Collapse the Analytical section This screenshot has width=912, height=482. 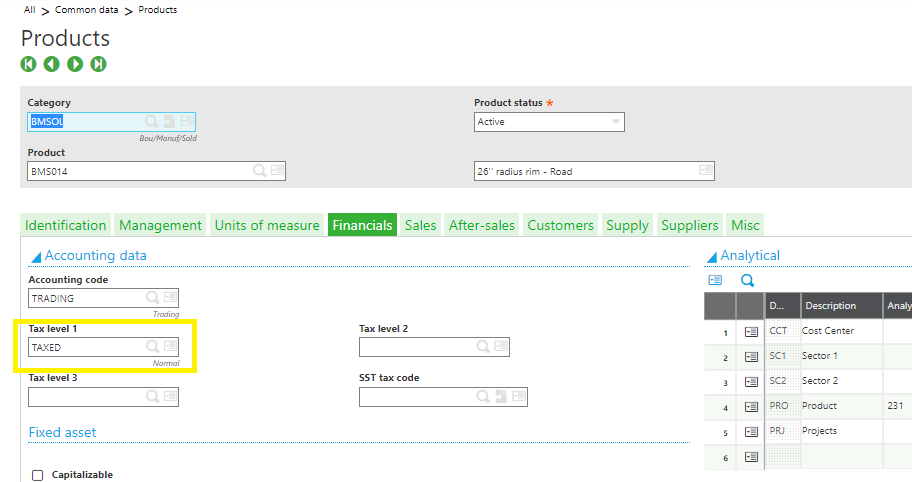711,256
